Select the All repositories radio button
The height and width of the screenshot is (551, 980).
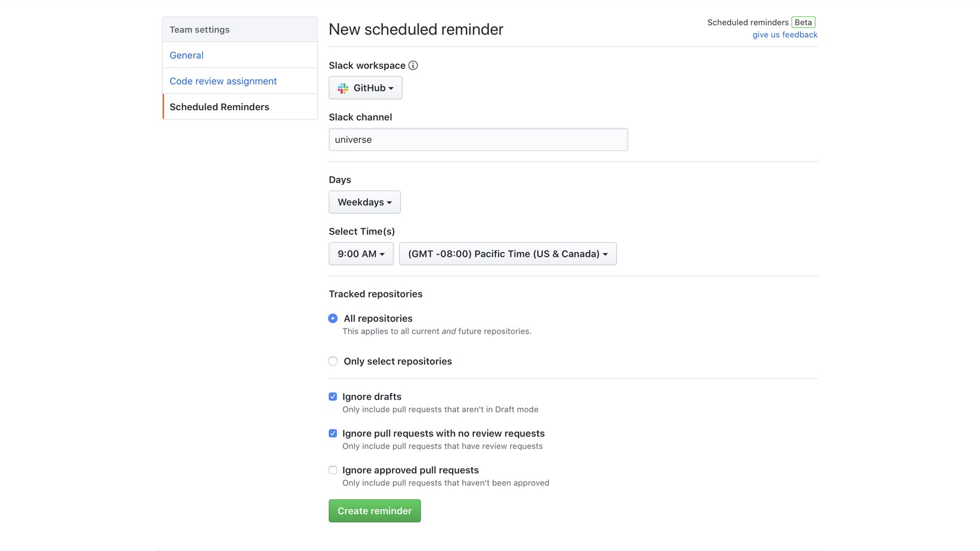pos(333,318)
